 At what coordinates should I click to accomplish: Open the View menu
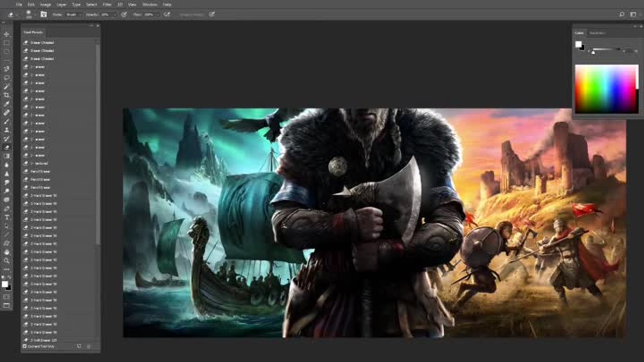[132, 5]
